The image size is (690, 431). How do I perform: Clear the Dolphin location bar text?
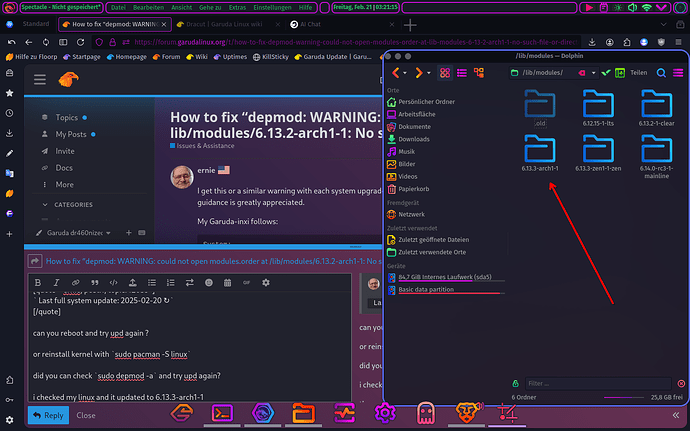point(582,73)
